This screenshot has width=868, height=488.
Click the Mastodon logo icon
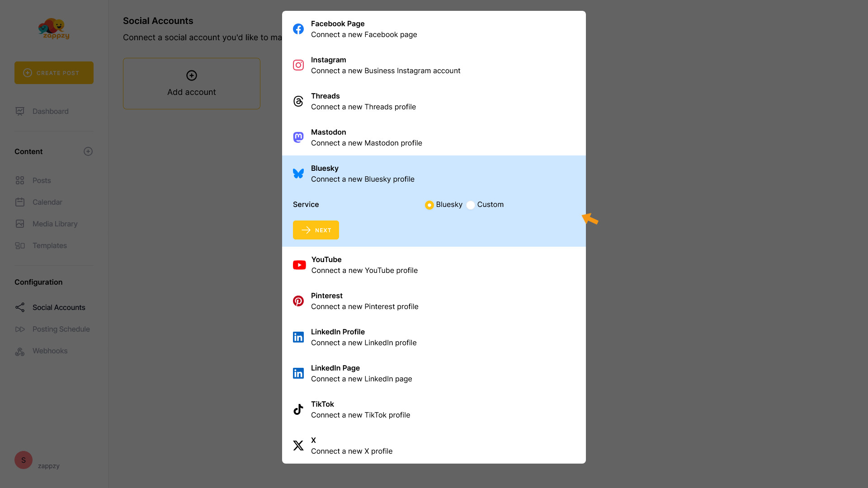click(298, 137)
